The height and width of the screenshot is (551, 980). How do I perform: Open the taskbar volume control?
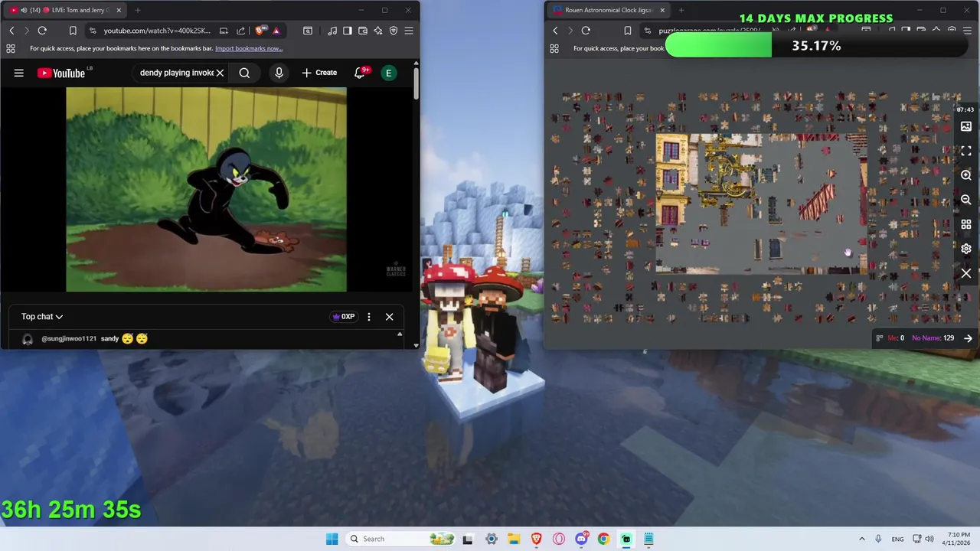(929, 539)
